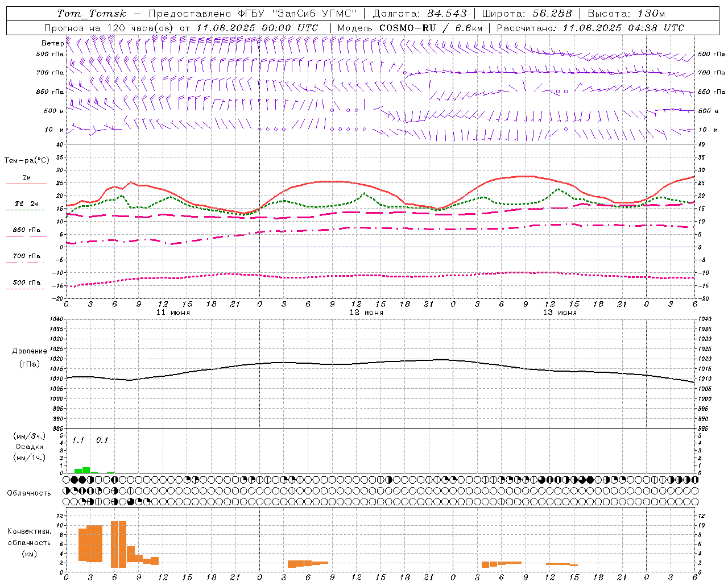Image resolution: width=728 pixels, height=582 pixels.
Task: Click the 11 июня date label
Action: pos(173,313)
